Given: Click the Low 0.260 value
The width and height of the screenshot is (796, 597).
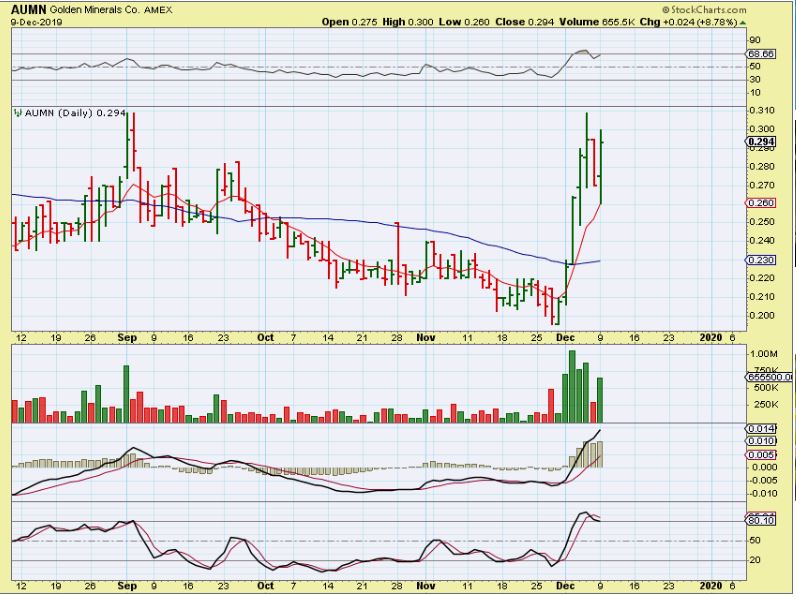Looking at the screenshot, I should pos(464,22).
